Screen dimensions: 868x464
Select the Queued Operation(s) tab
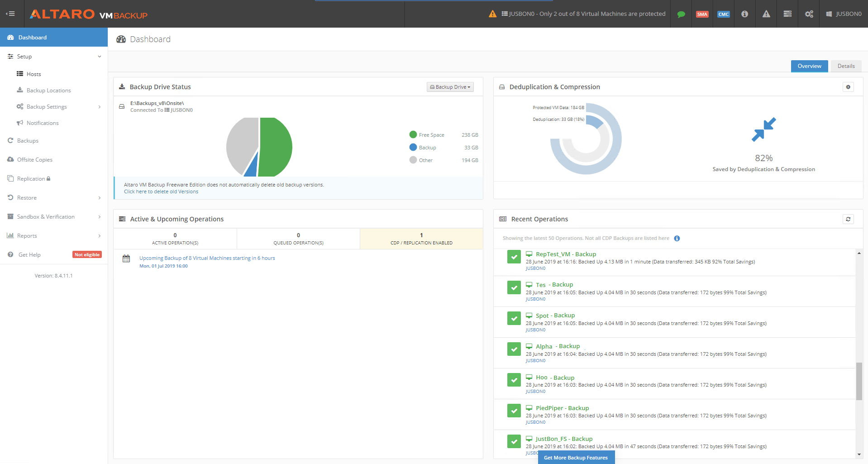tap(298, 239)
